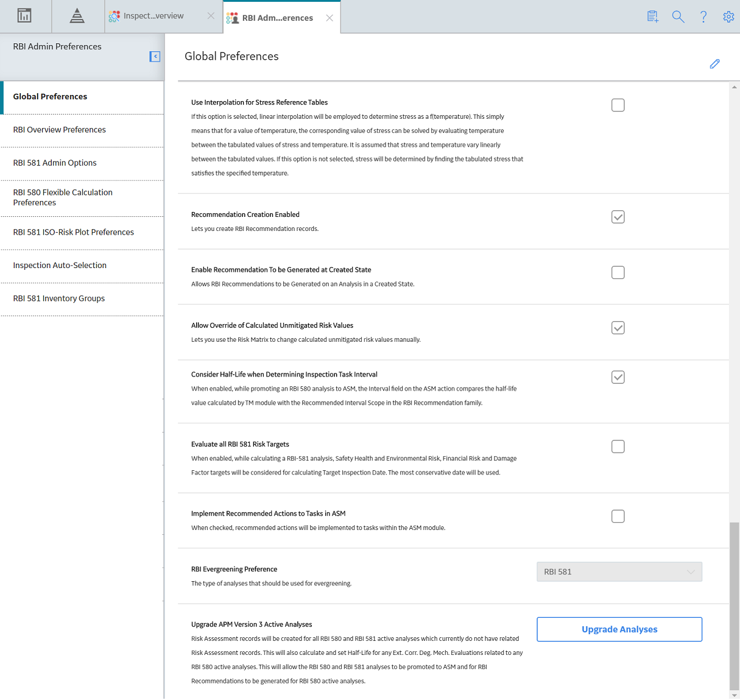Click the 'Upgrade APM Version 3 Active Analyses' label
This screenshot has width=740, height=700.
(252, 624)
